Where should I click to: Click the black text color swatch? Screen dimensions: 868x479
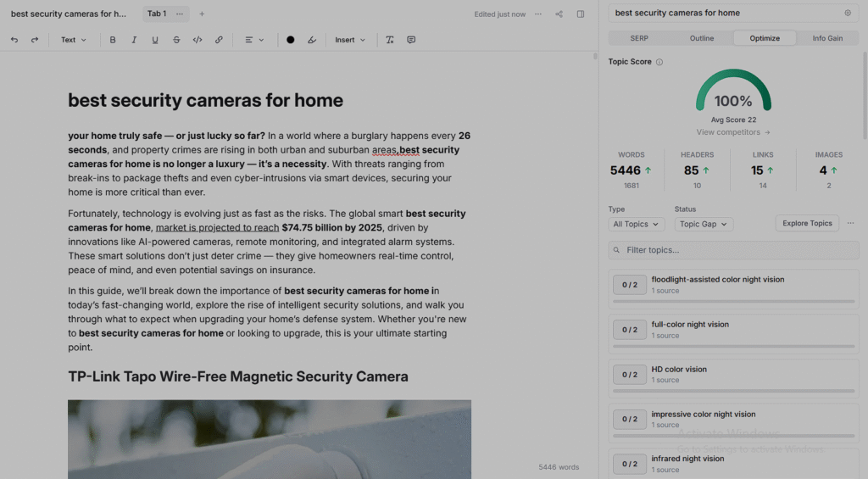coord(291,40)
